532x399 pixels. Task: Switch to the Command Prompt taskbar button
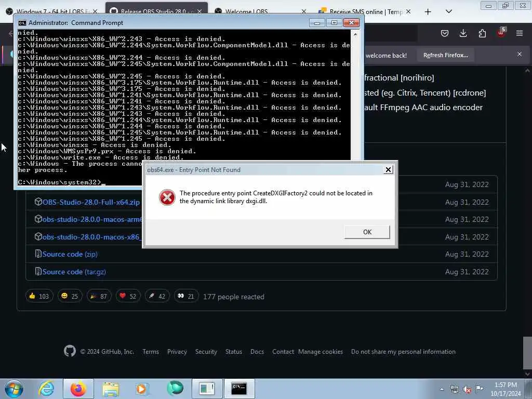tap(239, 389)
